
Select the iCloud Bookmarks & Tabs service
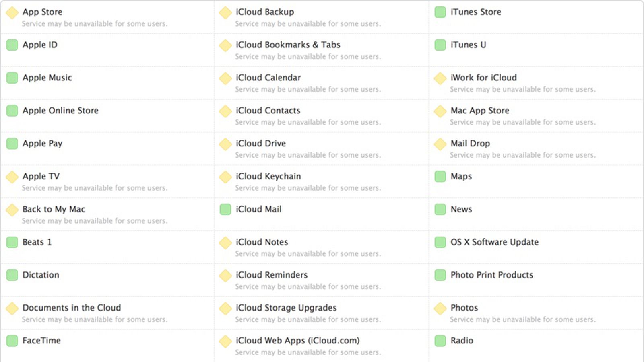(x=287, y=45)
